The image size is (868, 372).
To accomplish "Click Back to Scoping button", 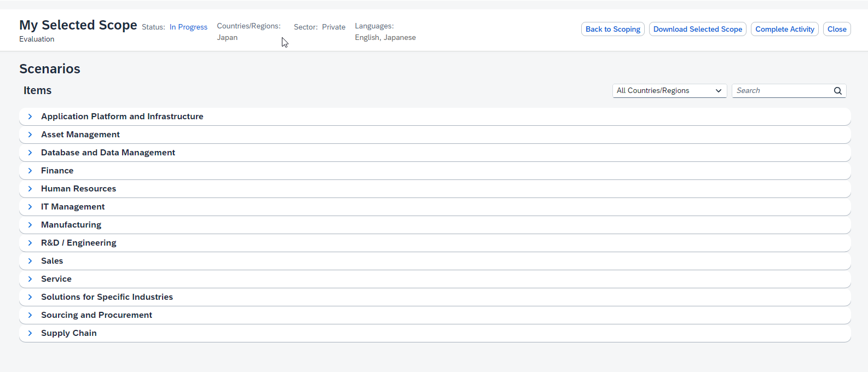I will [x=613, y=29].
